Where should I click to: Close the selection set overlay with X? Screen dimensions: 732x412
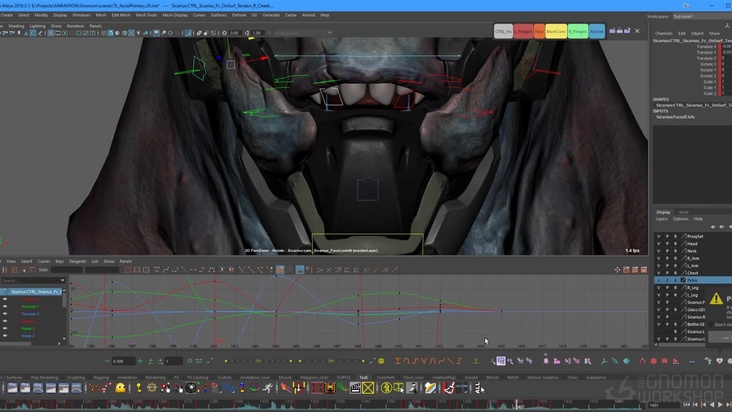[637, 31]
